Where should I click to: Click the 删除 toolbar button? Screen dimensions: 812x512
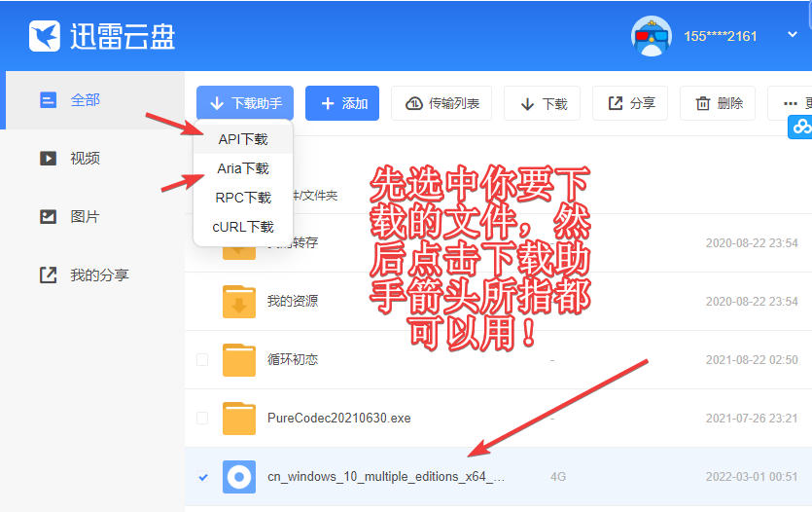pyautogui.click(x=718, y=103)
